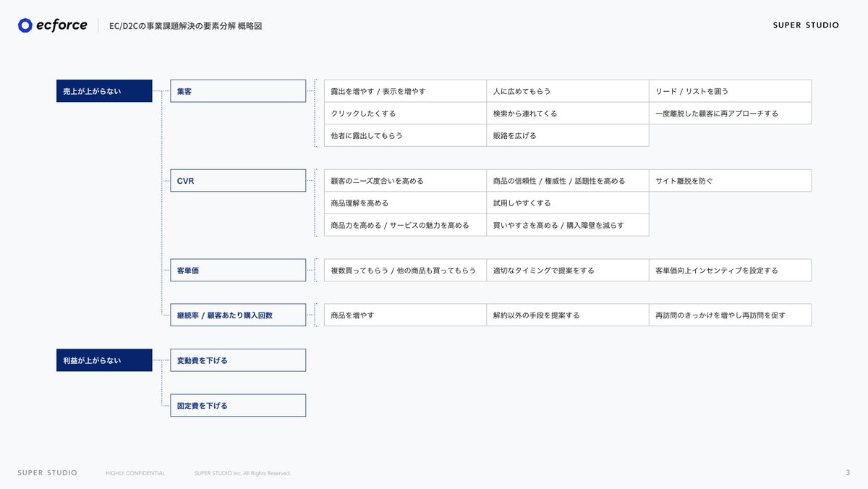This screenshot has height=489, width=868.
Task: Click the cell 商品力を高める / サービスの魅力を高める
Action: tap(405, 226)
